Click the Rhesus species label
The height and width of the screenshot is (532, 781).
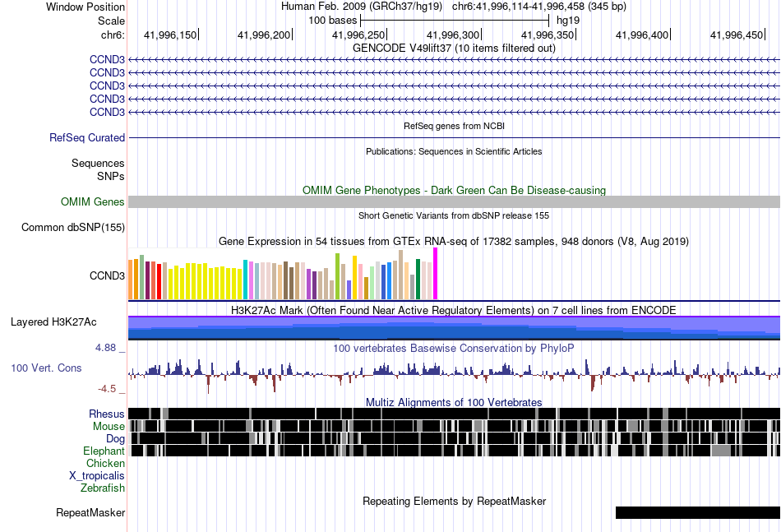(x=107, y=414)
